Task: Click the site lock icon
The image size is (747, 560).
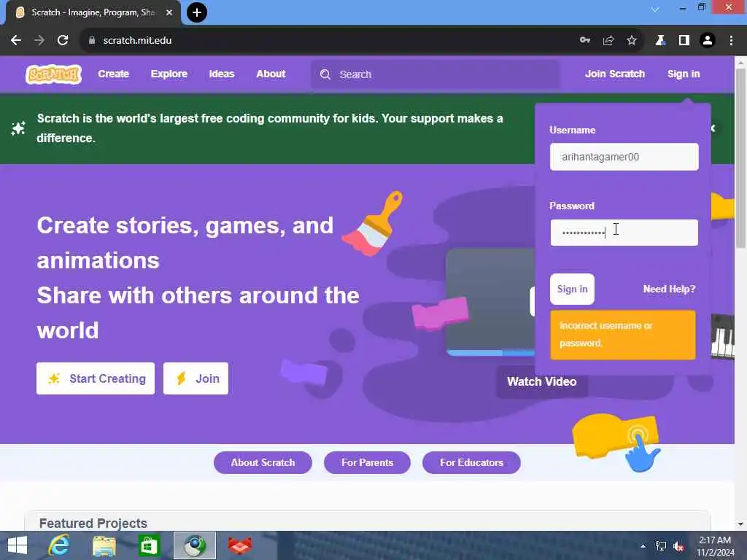Action: [x=92, y=41]
